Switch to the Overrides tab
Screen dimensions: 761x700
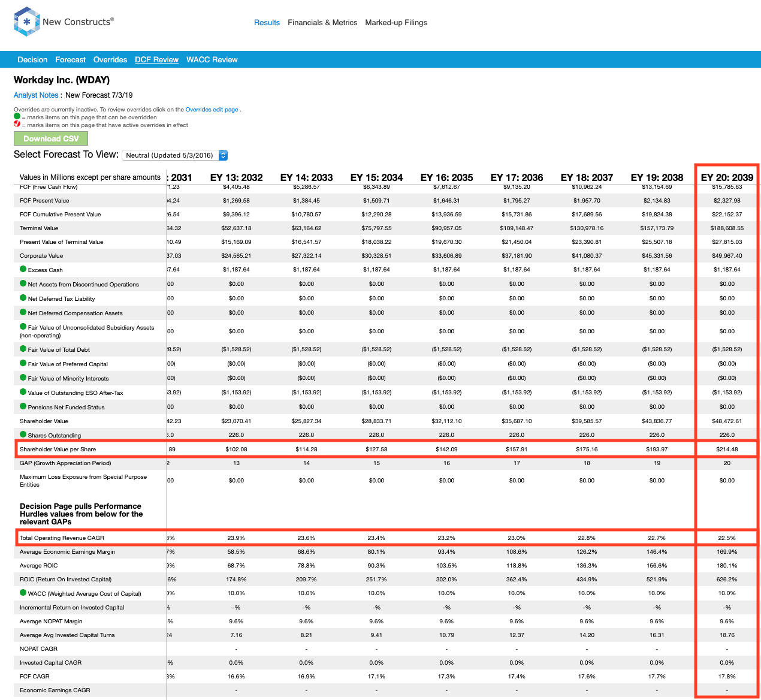click(110, 60)
